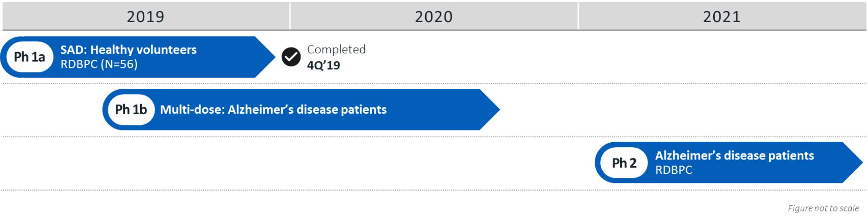Click the Ph 1a phase badge
The width and height of the screenshot is (868, 221).
29,57
